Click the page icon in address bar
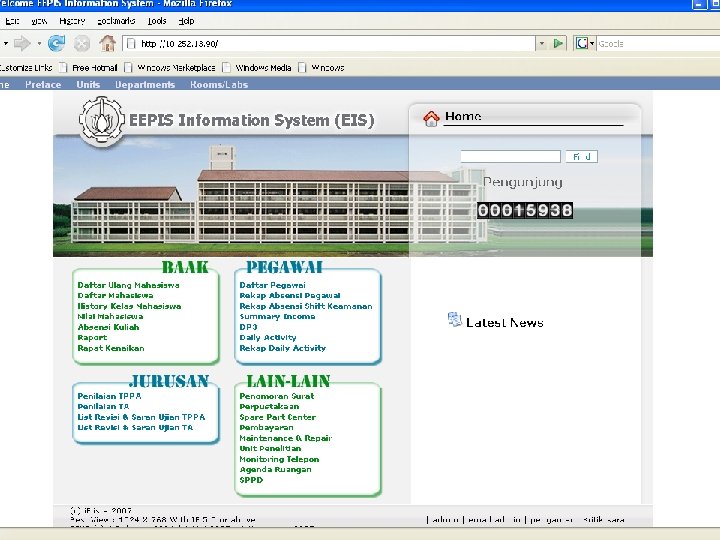Viewport: 720px width, 540px height. (131, 44)
